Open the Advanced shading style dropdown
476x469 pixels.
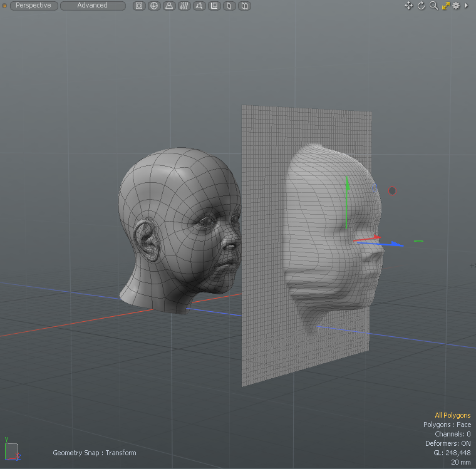pyautogui.click(x=93, y=6)
